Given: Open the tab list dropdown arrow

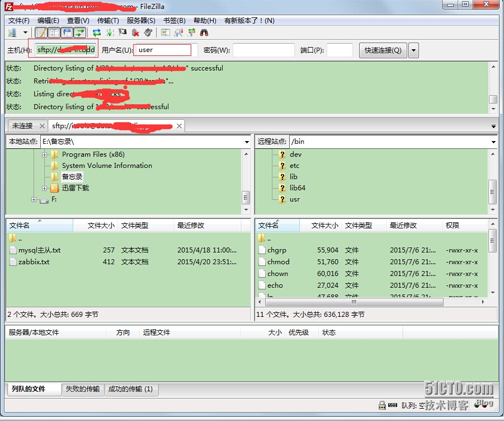Looking at the screenshot, I should 493,127.
